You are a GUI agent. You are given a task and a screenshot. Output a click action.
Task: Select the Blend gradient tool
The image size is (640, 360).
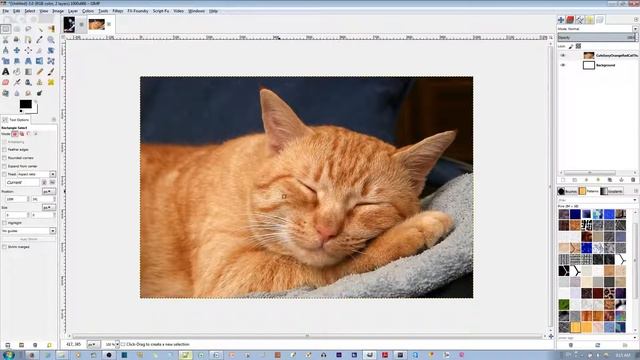(28, 71)
